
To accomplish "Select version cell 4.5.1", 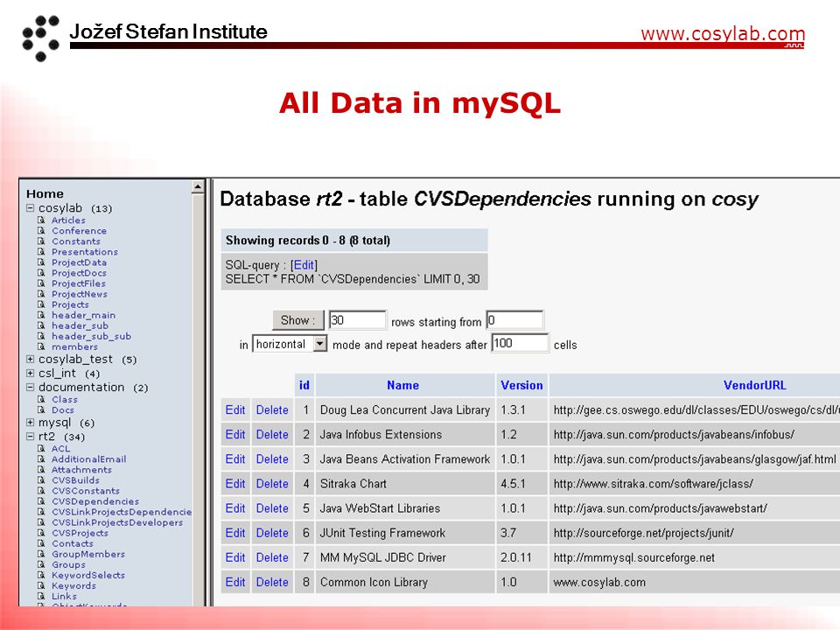I will pos(522,484).
